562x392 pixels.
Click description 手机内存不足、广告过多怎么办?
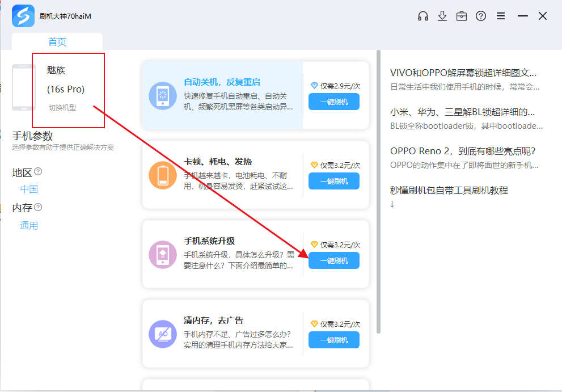pyautogui.click(x=238, y=340)
